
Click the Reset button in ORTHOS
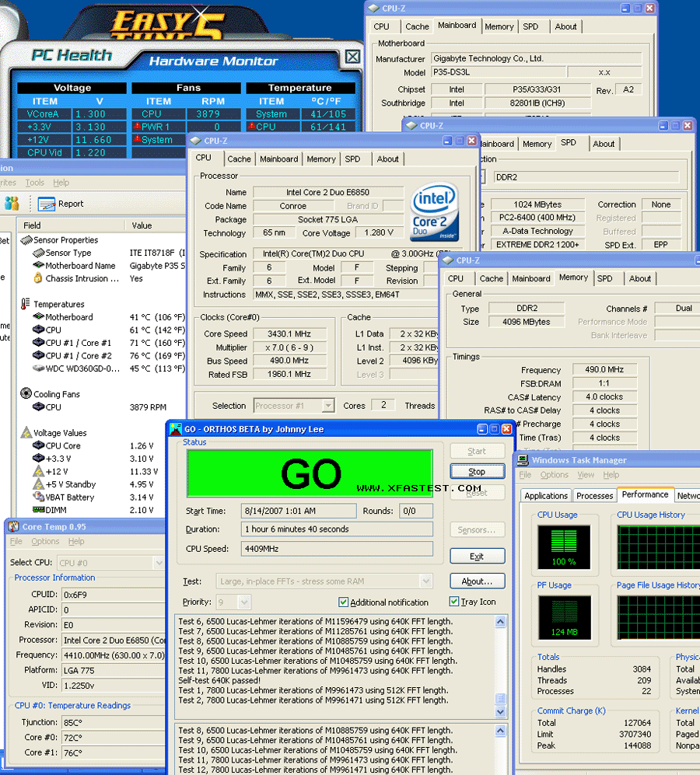pos(478,493)
